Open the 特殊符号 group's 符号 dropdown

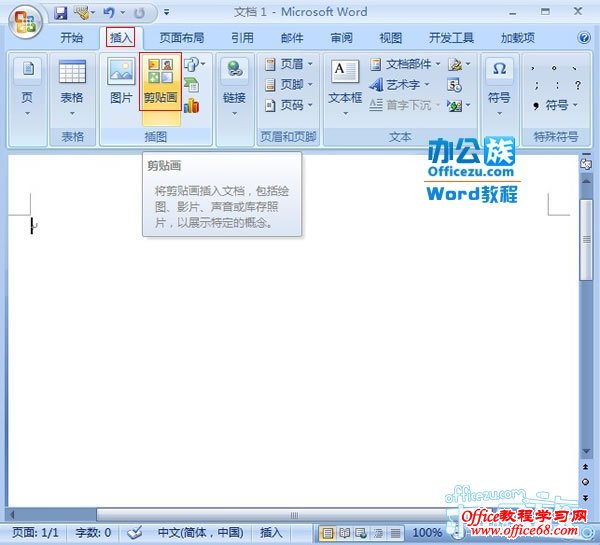(x=556, y=105)
